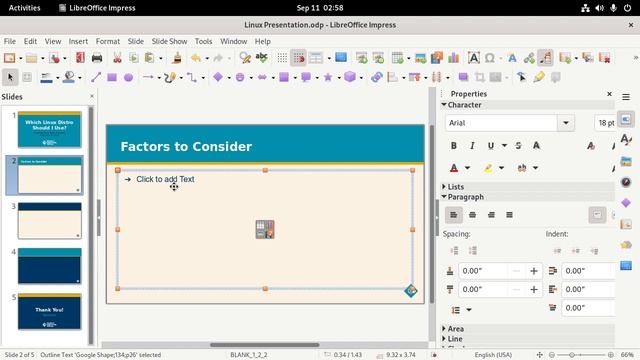Expand the Lists section
The image size is (640, 360).
(444, 187)
